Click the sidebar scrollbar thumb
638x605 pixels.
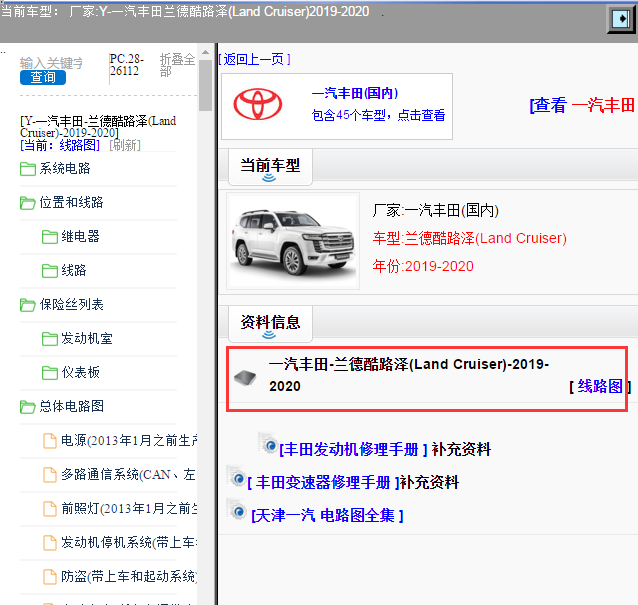point(205,85)
